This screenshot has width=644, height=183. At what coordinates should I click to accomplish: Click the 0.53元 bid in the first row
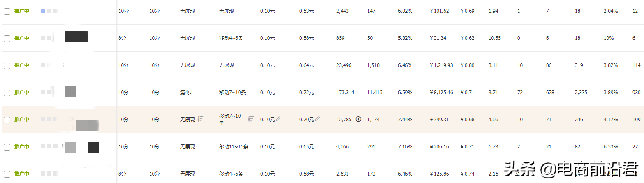point(306,11)
